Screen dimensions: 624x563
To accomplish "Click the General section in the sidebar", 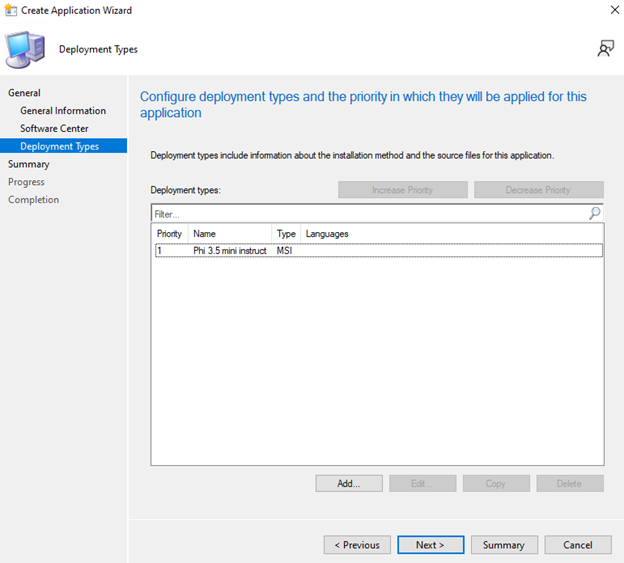I will pyautogui.click(x=24, y=93).
